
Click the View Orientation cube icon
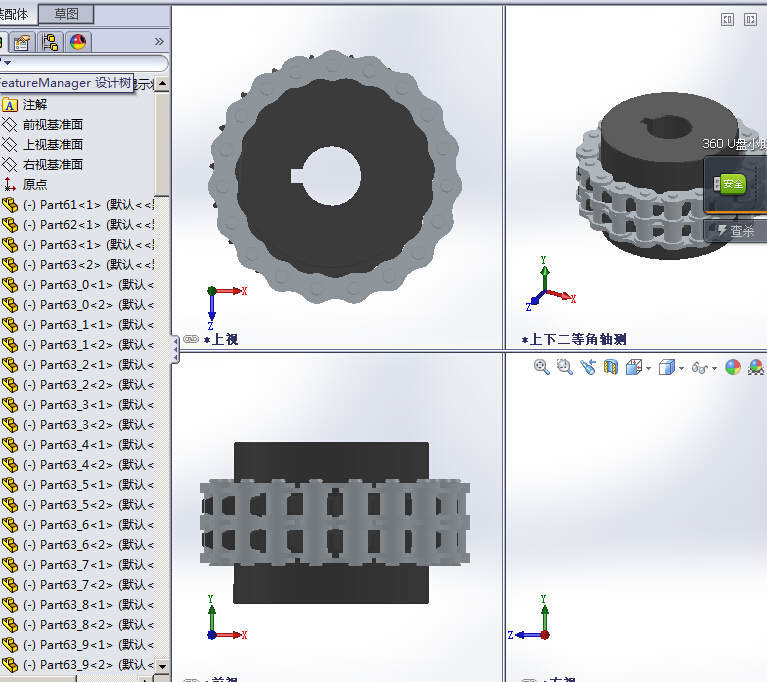pos(634,367)
